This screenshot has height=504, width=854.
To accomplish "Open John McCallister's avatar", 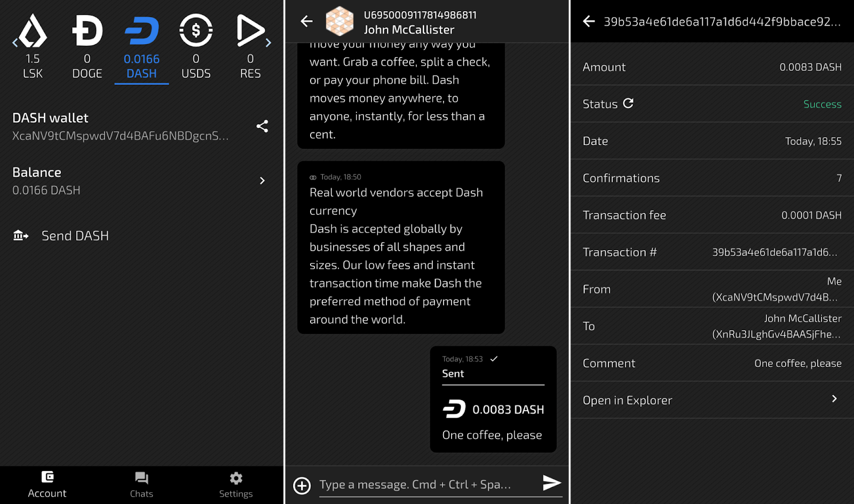I will pyautogui.click(x=339, y=21).
